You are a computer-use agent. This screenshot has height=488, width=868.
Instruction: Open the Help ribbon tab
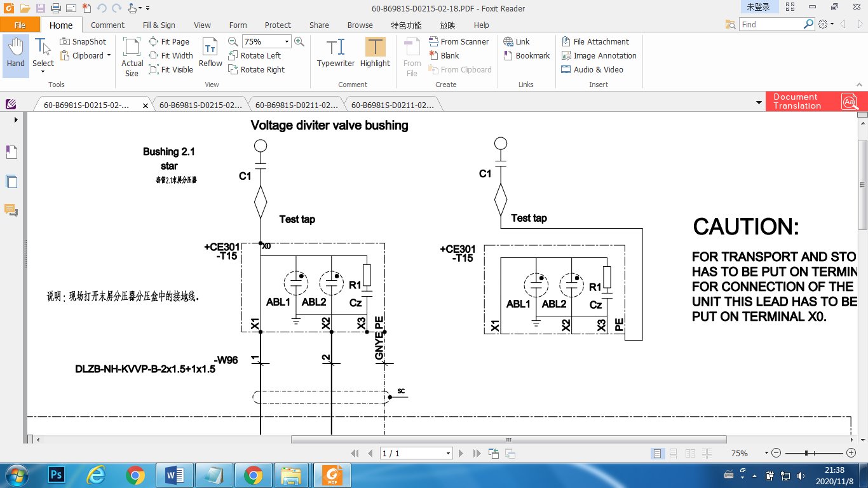click(481, 25)
